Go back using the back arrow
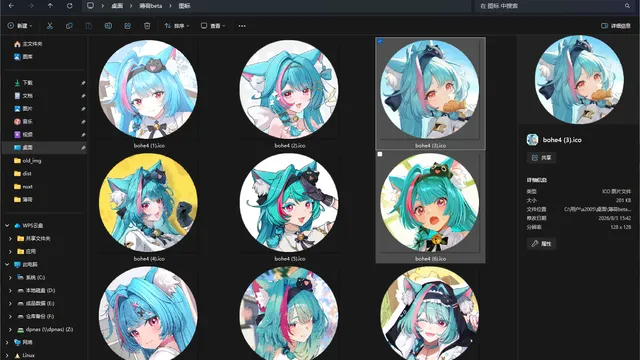The height and width of the screenshot is (360, 640). click(11, 6)
